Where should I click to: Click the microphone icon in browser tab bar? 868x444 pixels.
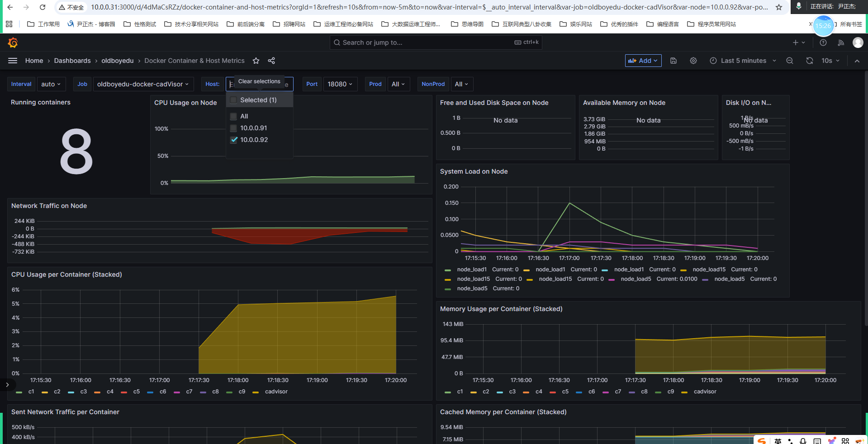[x=799, y=6]
